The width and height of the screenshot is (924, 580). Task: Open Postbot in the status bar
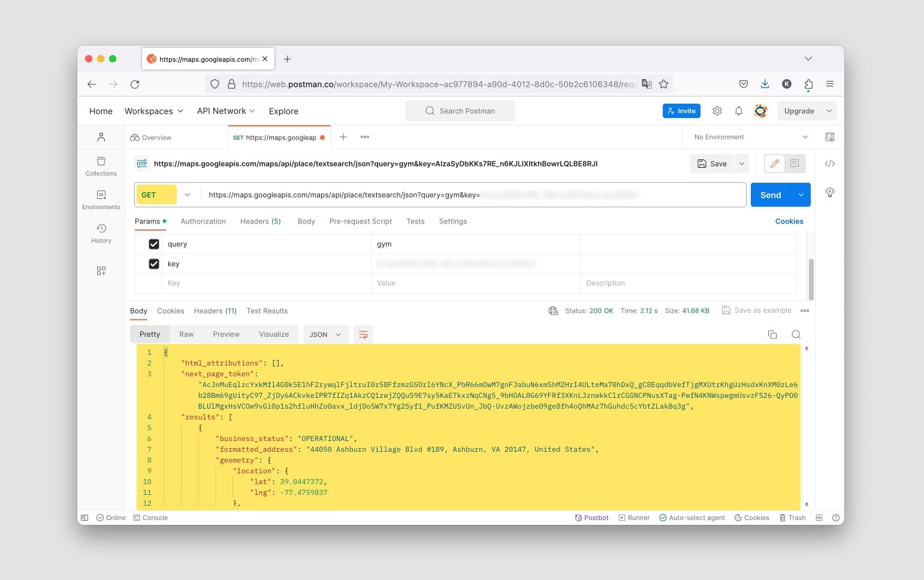click(591, 518)
